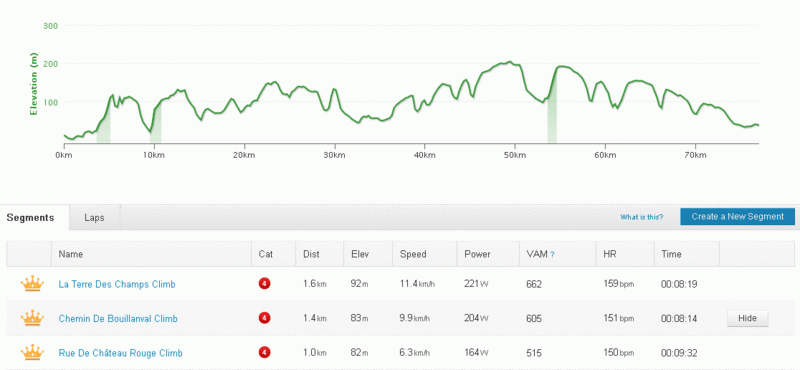800x370 pixels.
Task: Select the Segments tab
Action: [x=31, y=217]
